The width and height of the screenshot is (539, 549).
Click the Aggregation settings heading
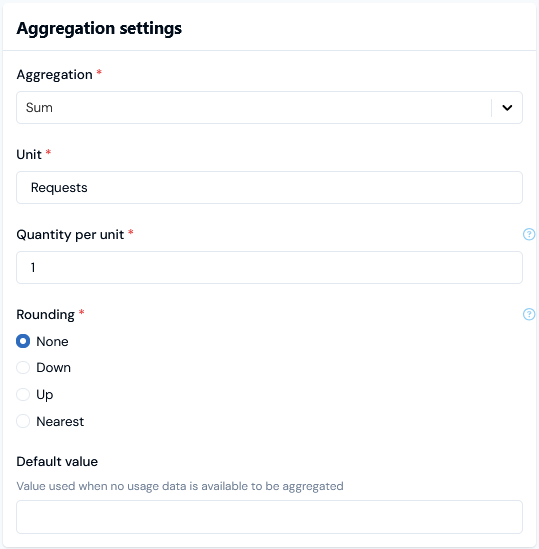(x=99, y=28)
